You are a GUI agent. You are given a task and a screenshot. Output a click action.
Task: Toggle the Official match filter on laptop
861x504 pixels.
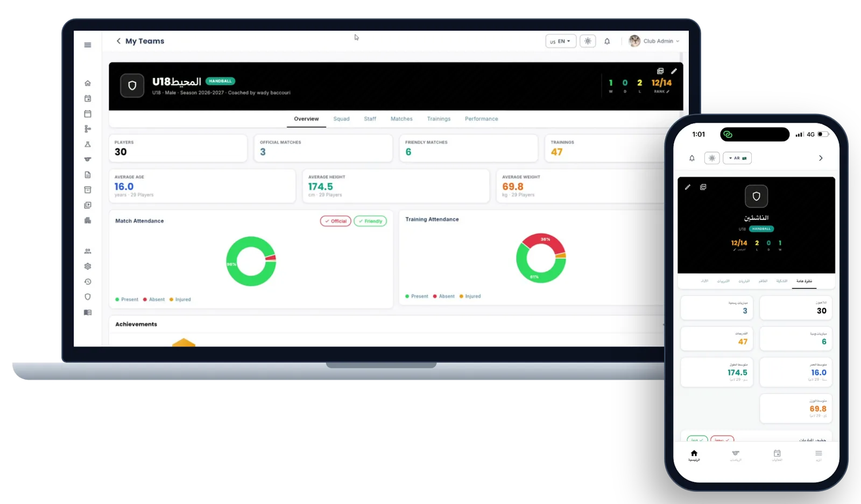pos(336,221)
